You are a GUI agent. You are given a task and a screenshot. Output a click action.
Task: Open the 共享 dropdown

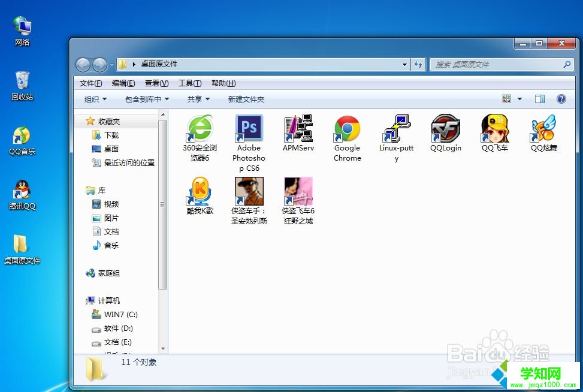tap(198, 99)
